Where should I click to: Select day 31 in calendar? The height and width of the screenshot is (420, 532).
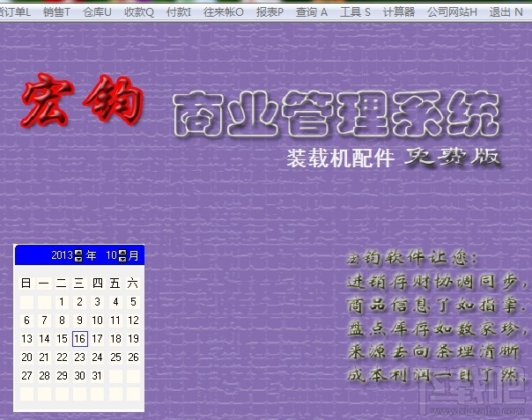(x=98, y=376)
